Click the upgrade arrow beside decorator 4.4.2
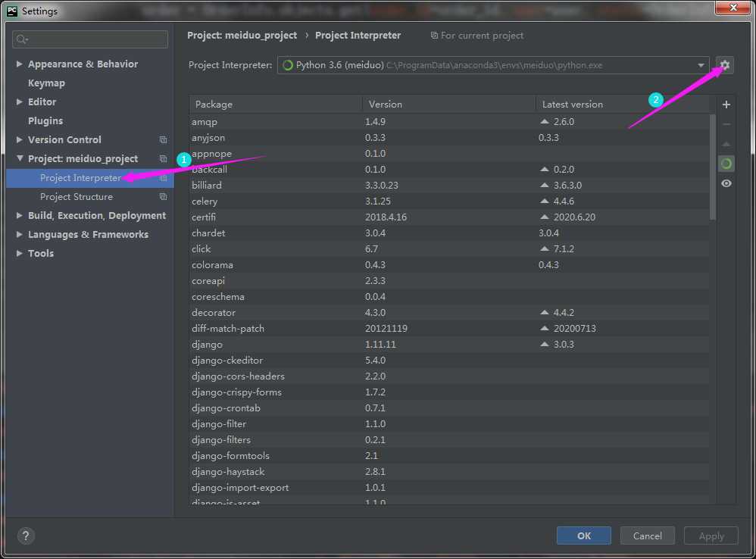 (545, 312)
